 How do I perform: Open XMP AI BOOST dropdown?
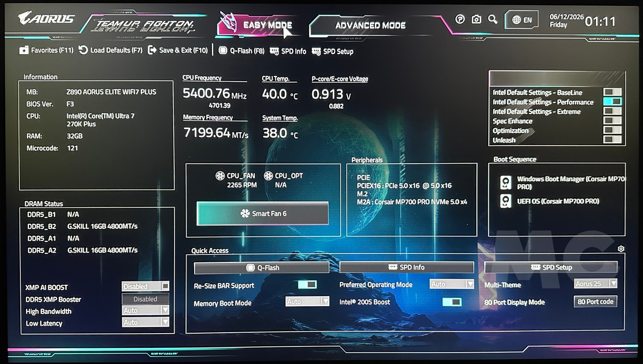click(x=145, y=286)
